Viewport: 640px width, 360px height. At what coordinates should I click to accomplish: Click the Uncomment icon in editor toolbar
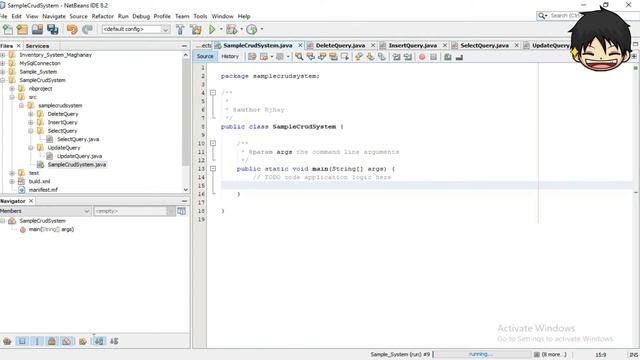[459, 57]
